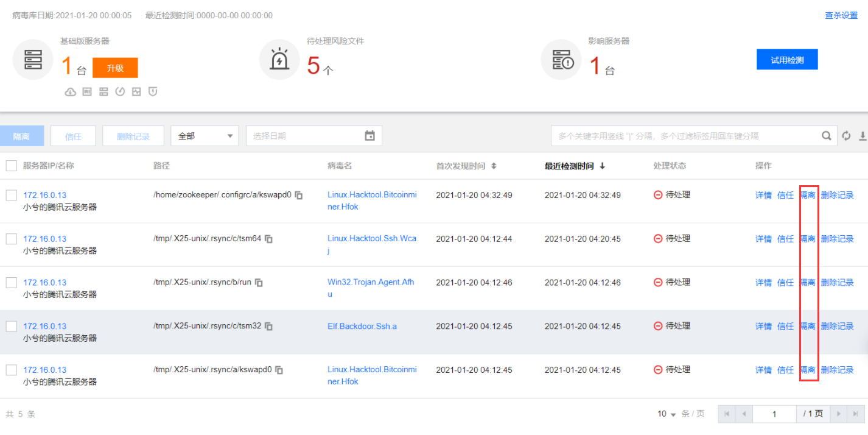This screenshot has height=435, width=868.
Task: Open the 10 条/页 page size dropdown
Action: 667,414
